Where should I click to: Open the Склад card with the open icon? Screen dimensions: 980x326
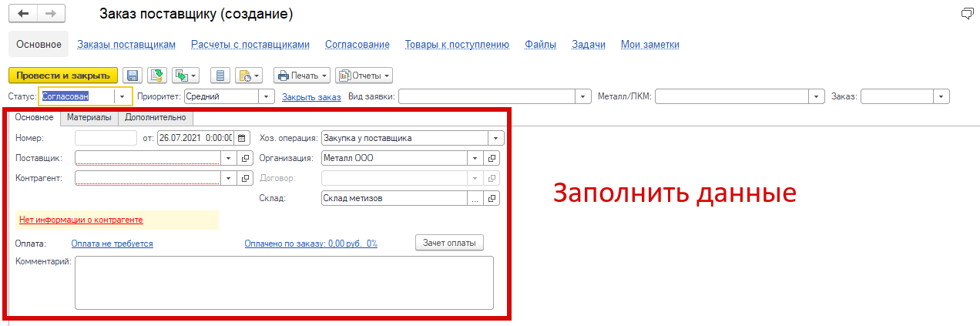492,198
